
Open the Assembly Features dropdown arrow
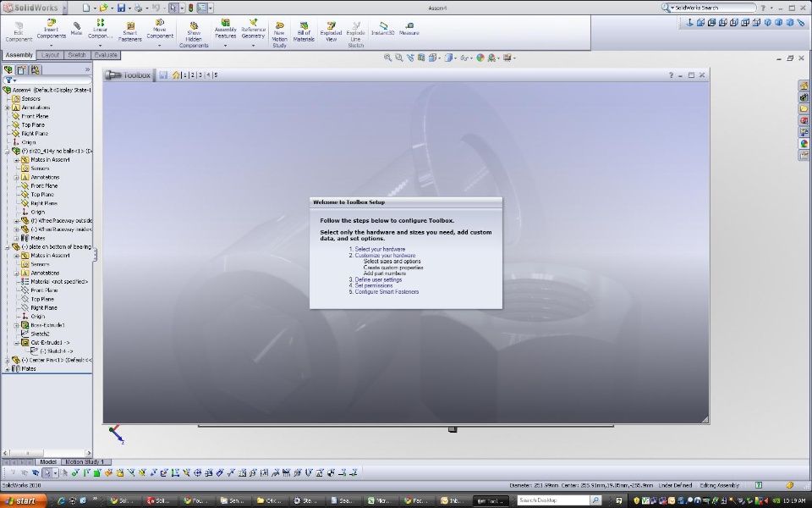[x=225, y=46]
